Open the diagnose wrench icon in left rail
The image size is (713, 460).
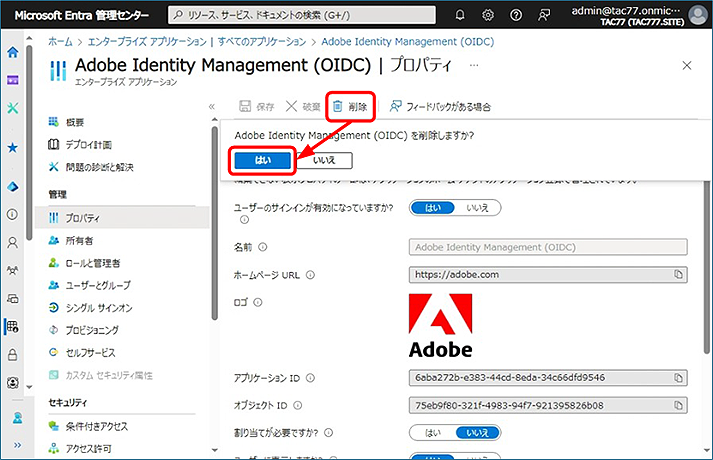(13, 108)
